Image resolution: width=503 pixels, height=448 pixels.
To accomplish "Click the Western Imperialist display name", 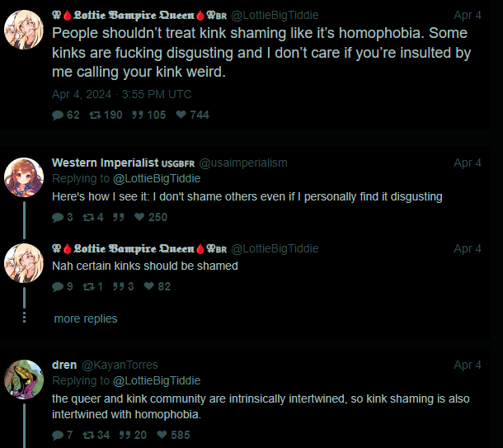I will [x=106, y=163].
